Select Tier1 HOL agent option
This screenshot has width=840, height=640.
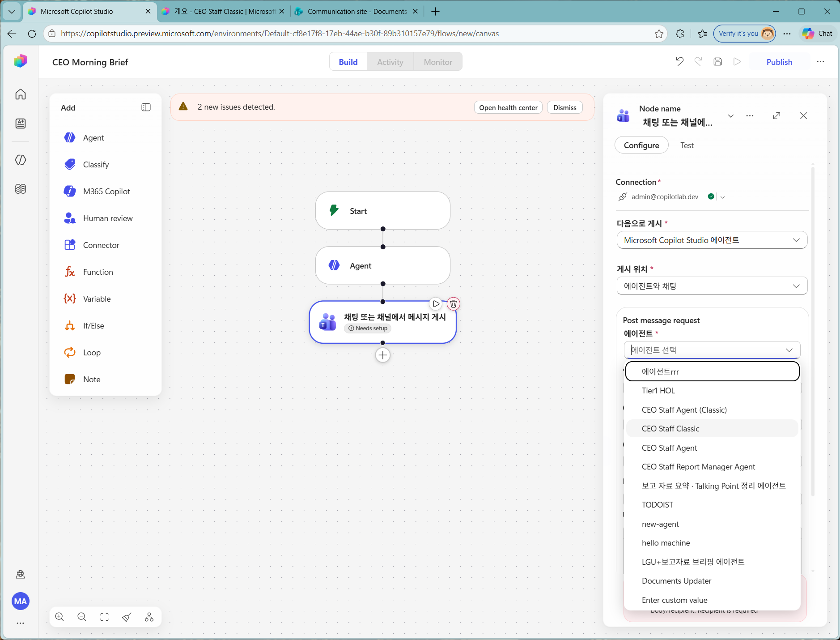[x=712, y=391]
